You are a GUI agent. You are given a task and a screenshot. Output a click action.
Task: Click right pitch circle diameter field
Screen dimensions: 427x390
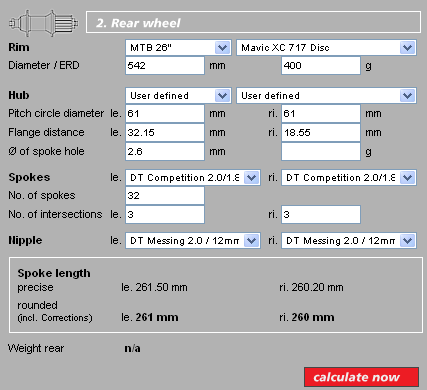(x=321, y=114)
